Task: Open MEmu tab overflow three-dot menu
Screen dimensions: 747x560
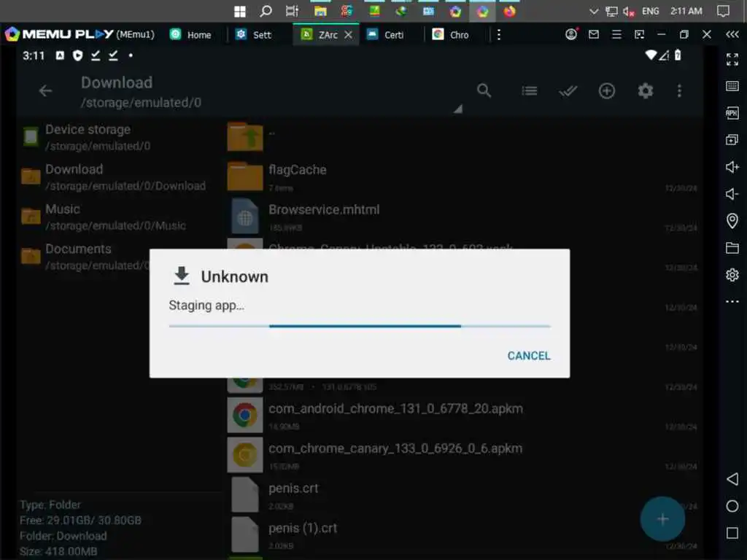Action: click(x=499, y=35)
